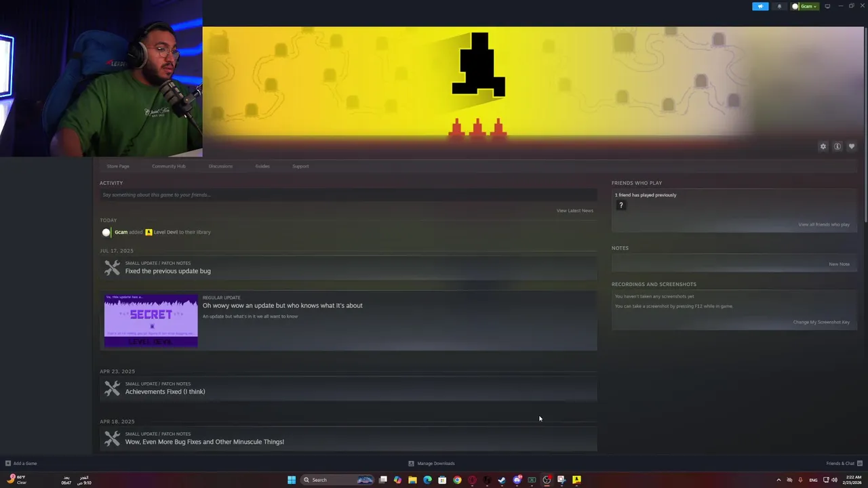
Task: Open game settings gear icon
Action: (x=823, y=146)
